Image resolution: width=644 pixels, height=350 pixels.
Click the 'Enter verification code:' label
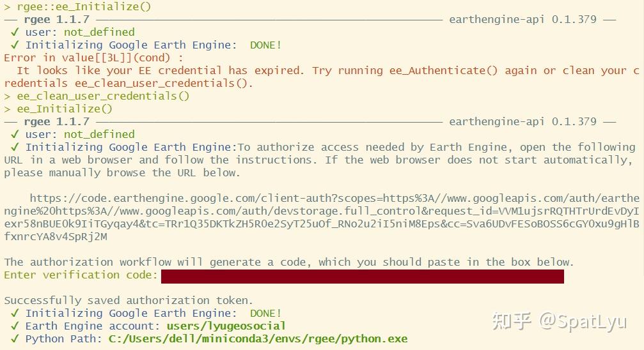tap(81, 275)
